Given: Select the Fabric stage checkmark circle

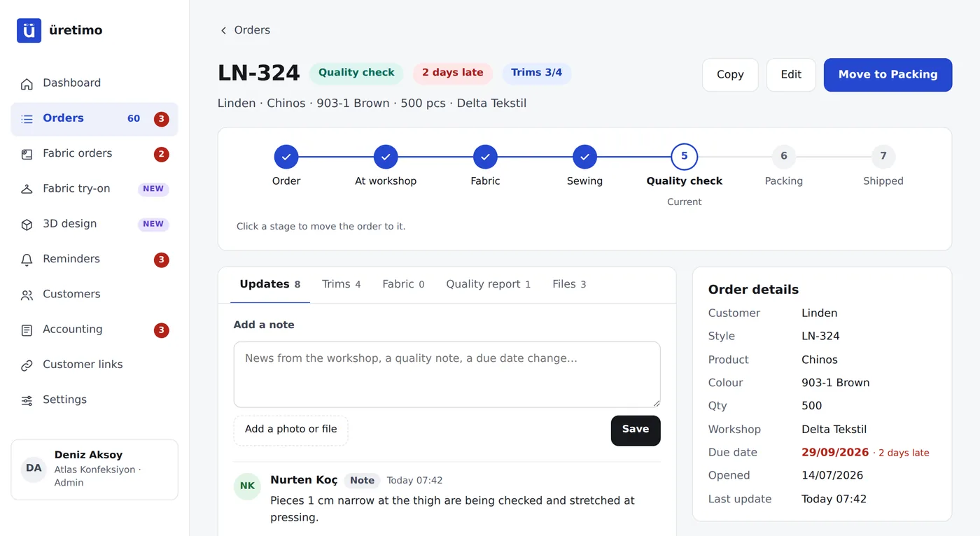Looking at the screenshot, I should pos(485,157).
